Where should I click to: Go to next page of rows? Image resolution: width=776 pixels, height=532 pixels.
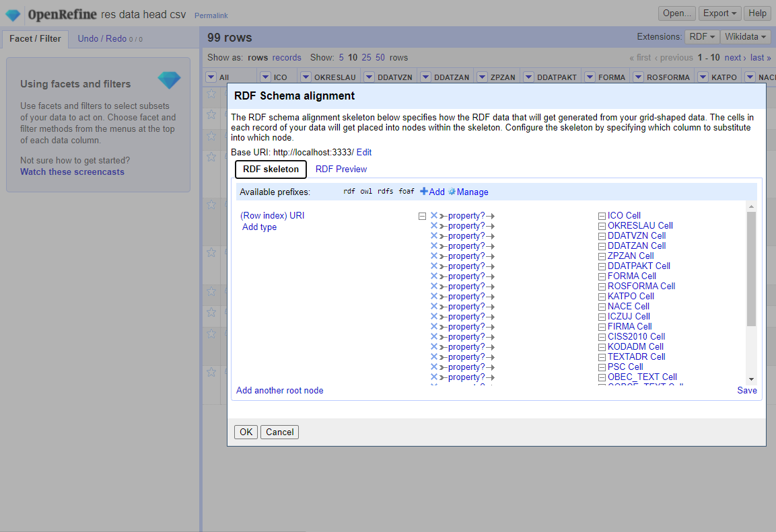(x=735, y=57)
